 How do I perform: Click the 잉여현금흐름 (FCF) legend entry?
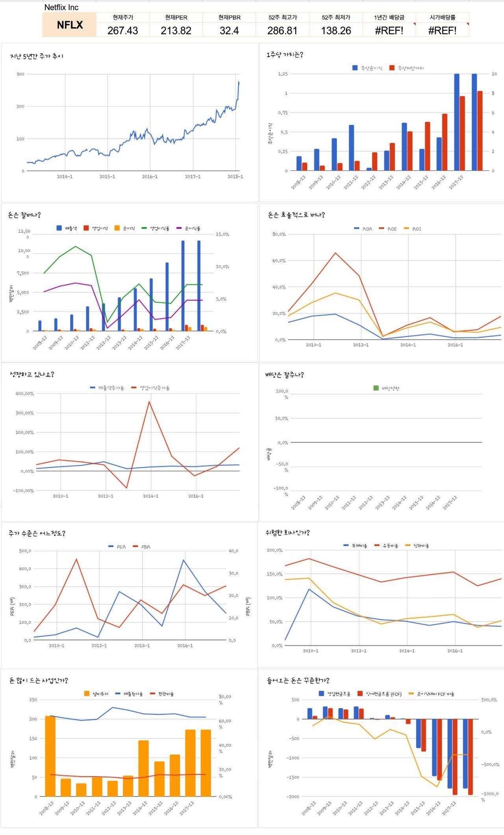coord(380,694)
